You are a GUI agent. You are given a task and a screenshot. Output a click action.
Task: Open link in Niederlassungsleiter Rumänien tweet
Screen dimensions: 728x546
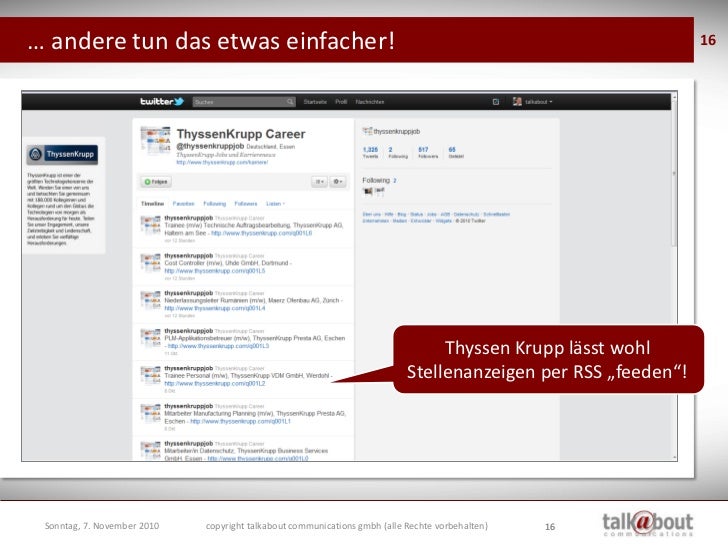tap(214, 308)
